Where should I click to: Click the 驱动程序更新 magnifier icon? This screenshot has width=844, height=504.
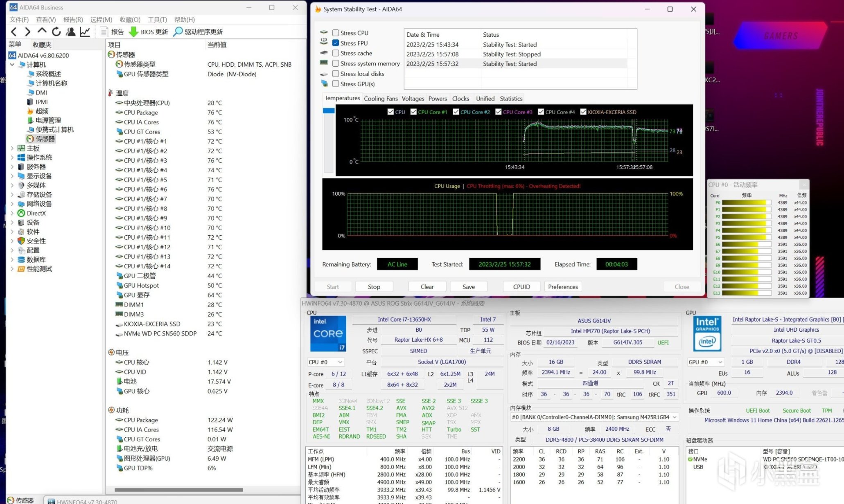178,32
